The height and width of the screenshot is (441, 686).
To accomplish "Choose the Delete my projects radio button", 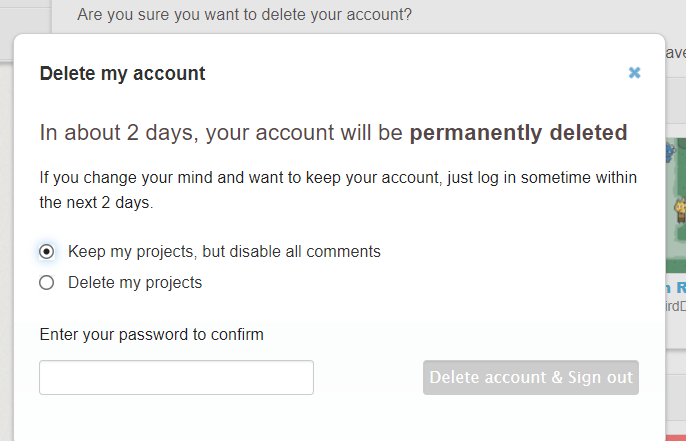I will (x=47, y=283).
